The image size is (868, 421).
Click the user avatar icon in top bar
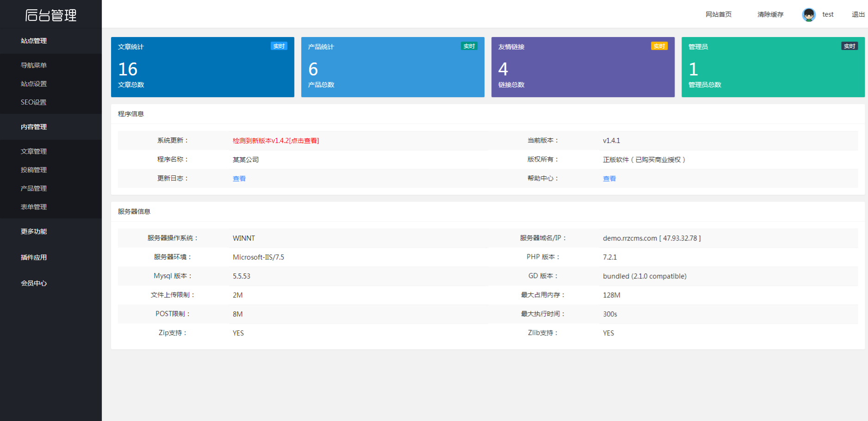point(808,14)
